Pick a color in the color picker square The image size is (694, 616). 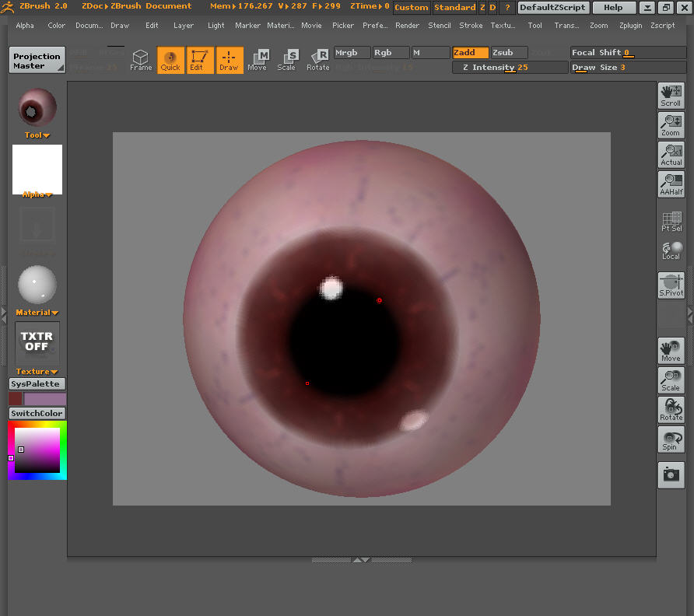click(x=37, y=450)
